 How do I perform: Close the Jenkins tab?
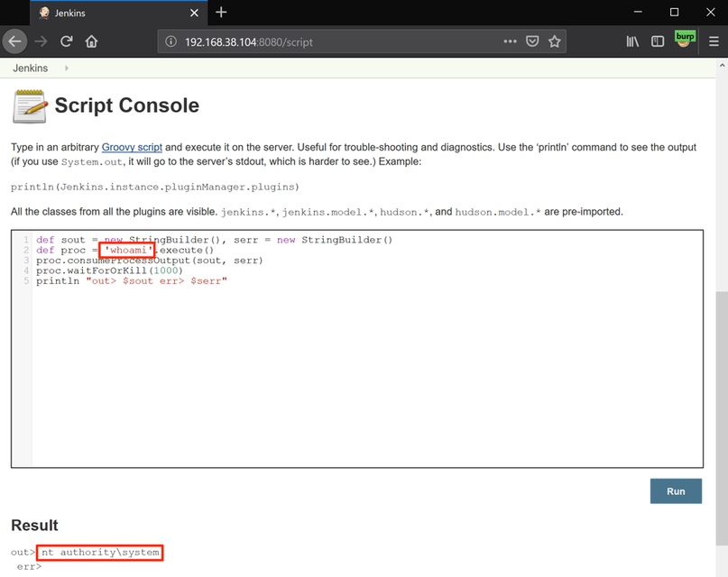[193, 13]
